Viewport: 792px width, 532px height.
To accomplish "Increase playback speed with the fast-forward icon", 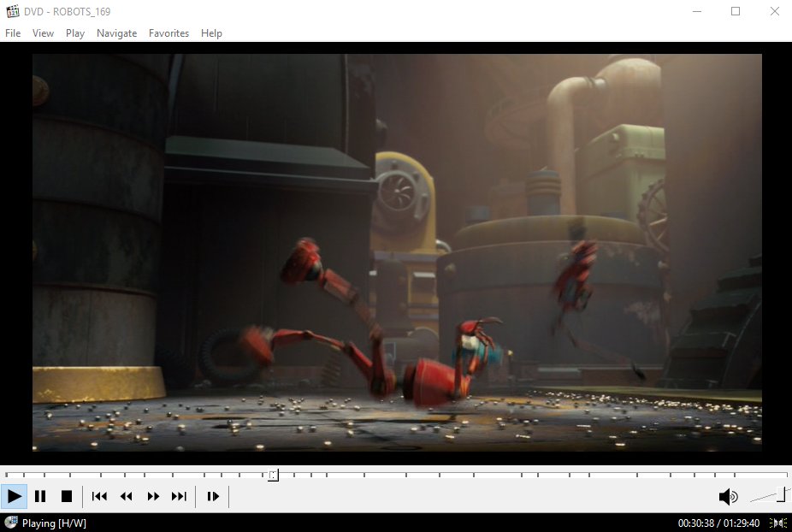I will (153, 496).
